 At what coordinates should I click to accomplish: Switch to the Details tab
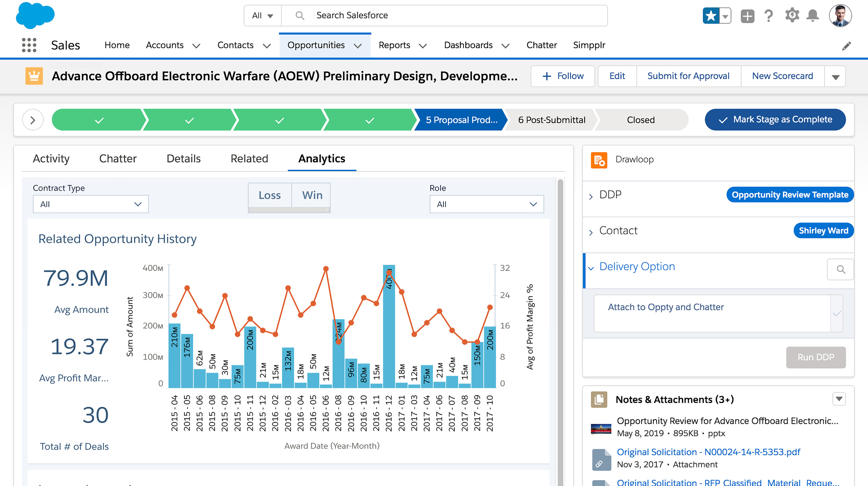click(x=183, y=159)
